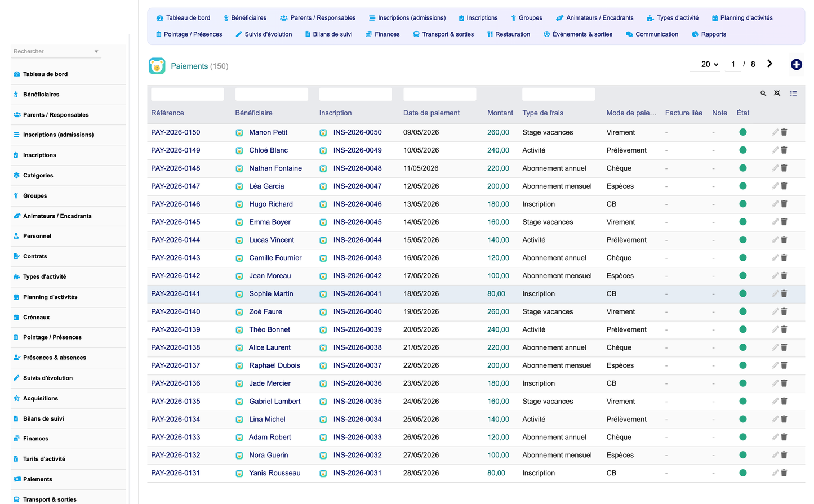814x504 pixels.
Task: Click the bear logo beside Paiements title
Action: [x=157, y=66]
